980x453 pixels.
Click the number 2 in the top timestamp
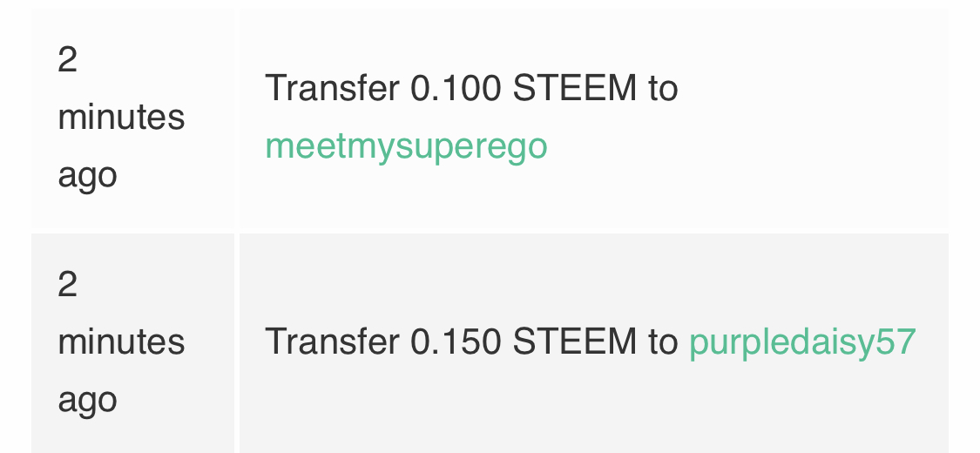[x=67, y=60]
